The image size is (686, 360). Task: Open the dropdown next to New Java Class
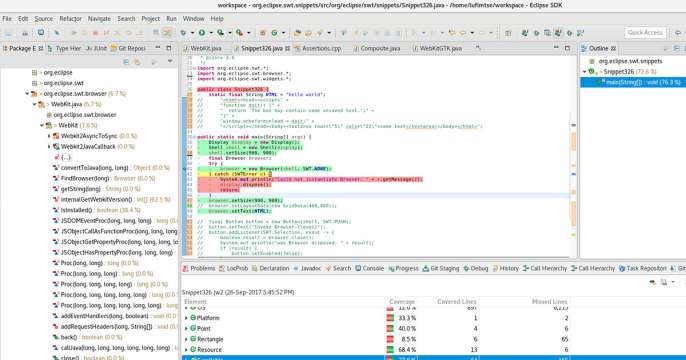pos(283,33)
